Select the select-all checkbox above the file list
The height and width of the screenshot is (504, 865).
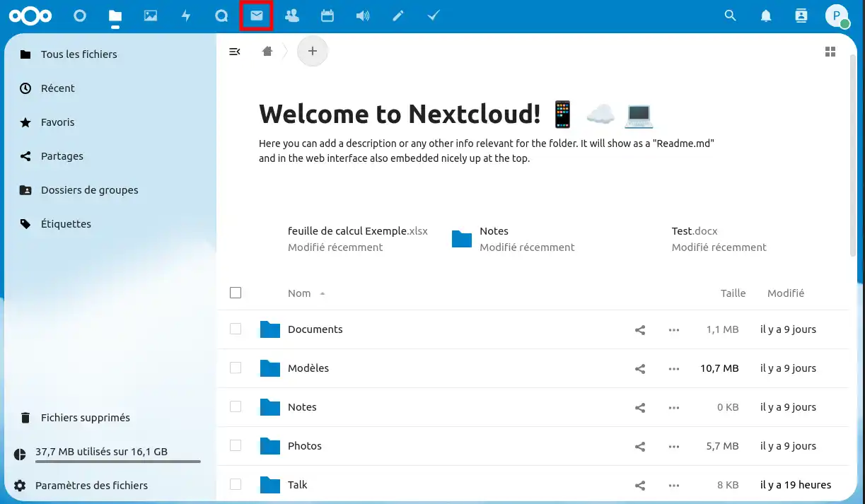[x=236, y=292]
